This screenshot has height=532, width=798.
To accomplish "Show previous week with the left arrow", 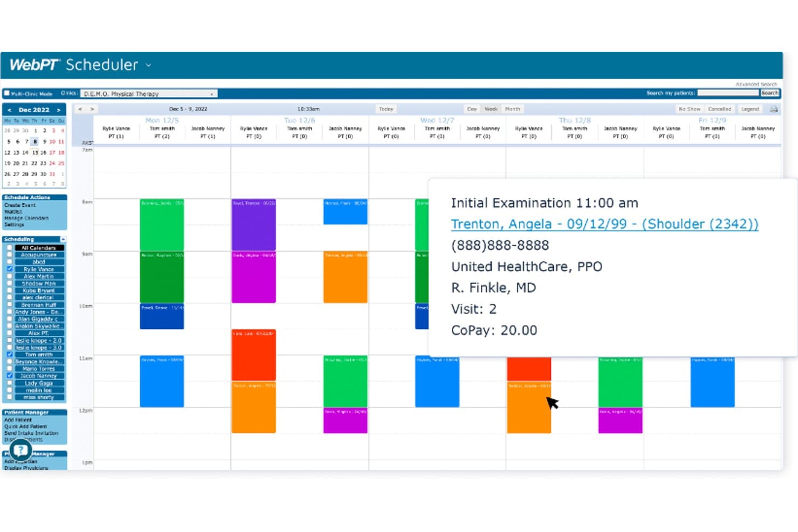I will point(80,109).
